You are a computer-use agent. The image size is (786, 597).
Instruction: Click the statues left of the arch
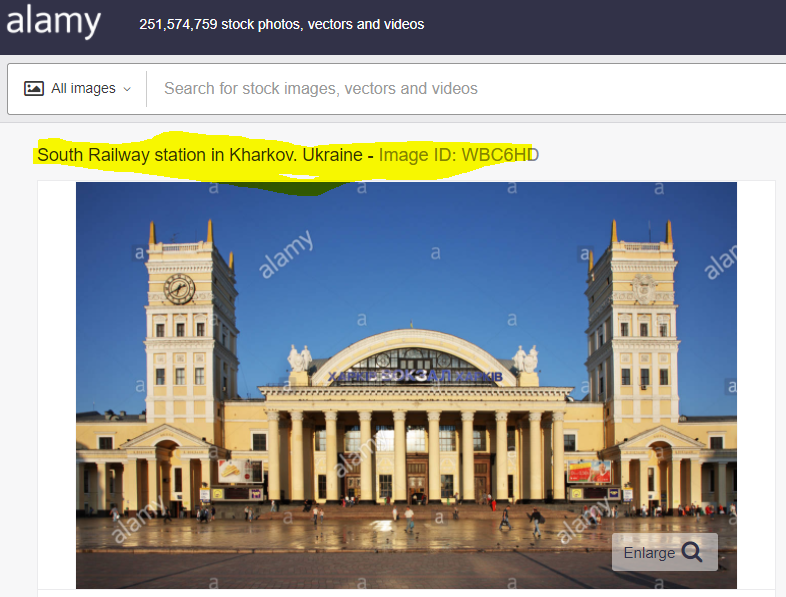pos(299,359)
